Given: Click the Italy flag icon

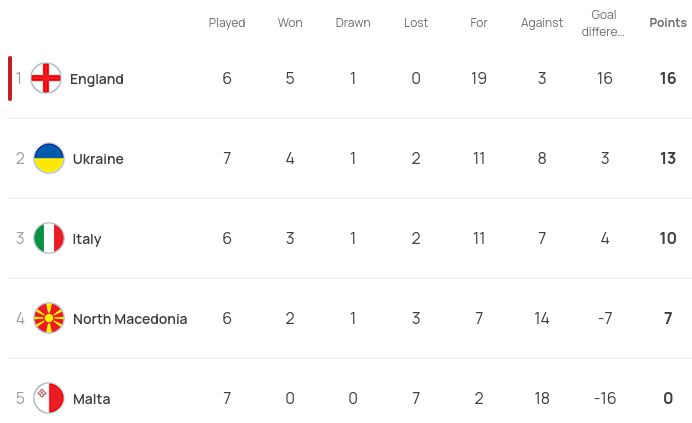Looking at the screenshot, I should click(49, 239).
